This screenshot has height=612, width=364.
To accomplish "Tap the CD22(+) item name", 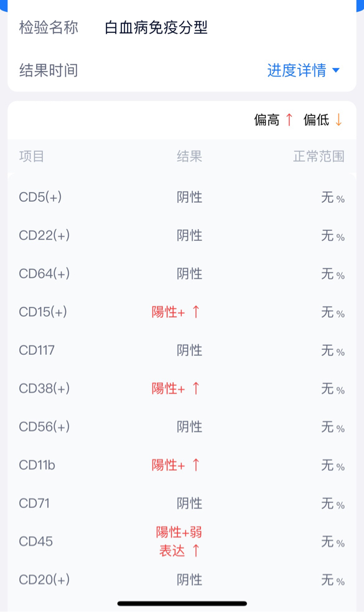I will pyautogui.click(x=44, y=235).
